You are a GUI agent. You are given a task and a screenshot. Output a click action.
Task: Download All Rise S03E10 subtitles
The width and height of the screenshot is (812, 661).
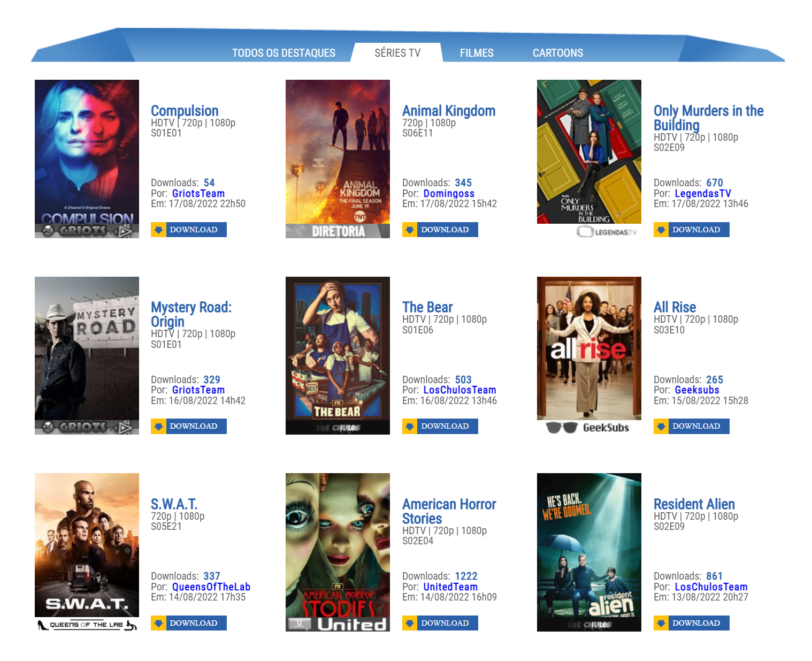tap(692, 426)
